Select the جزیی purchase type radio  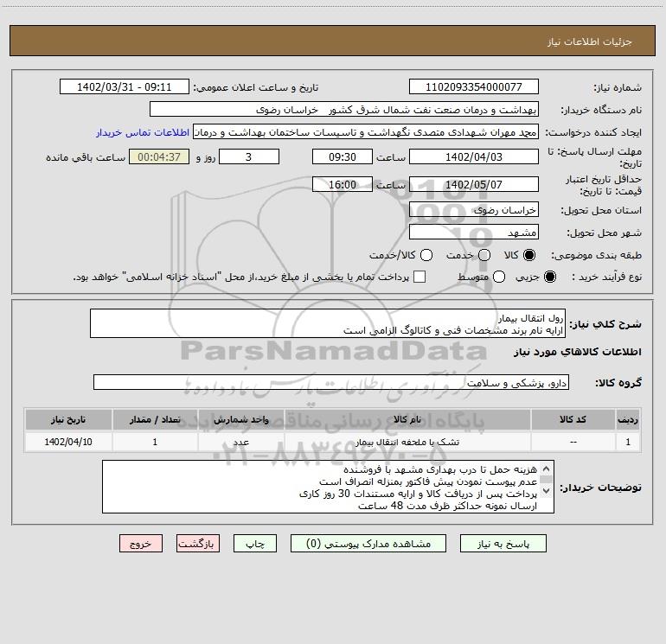[x=549, y=277]
